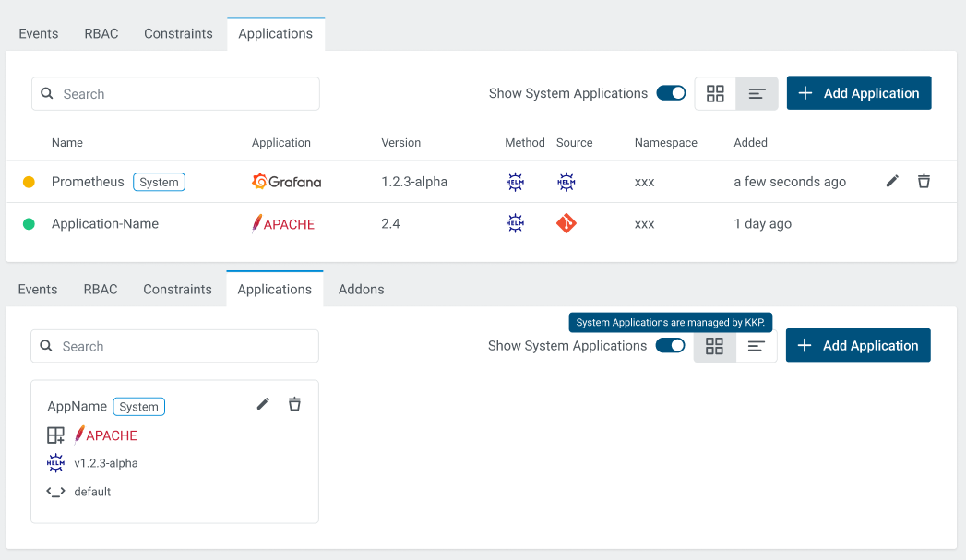Disable Show System Applications in bottom panel
966x560 pixels.
pyautogui.click(x=670, y=345)
